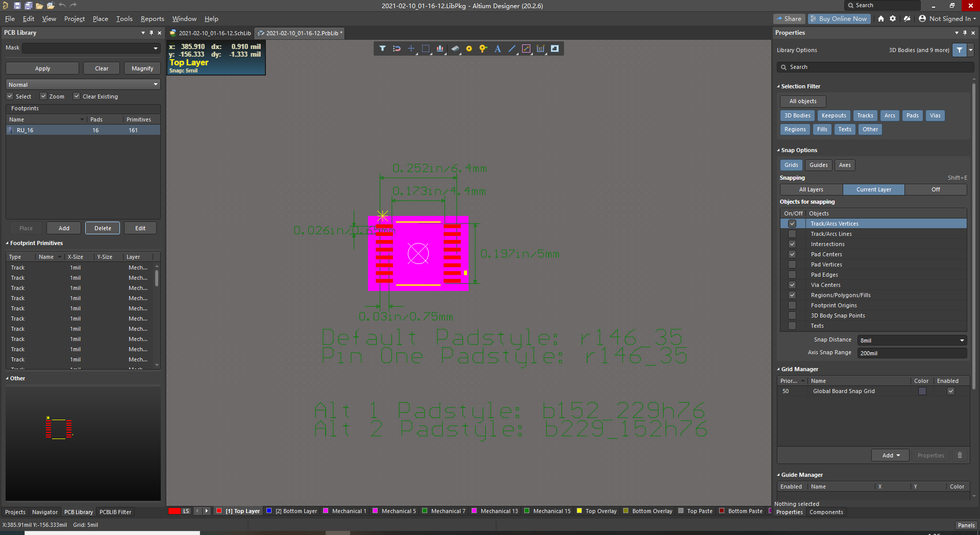
Task: Select the Place Line tool
Action: (x=512, y=48)
